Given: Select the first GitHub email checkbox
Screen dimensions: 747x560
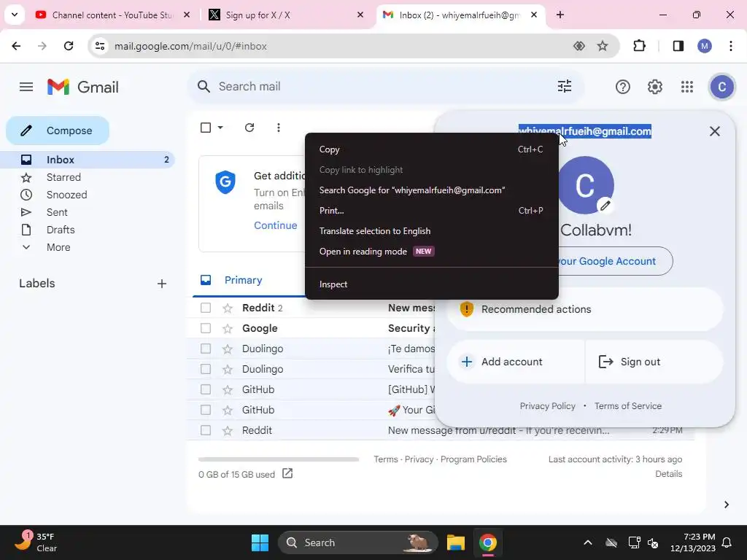Looking at the screenshot, I should (206, 389).
